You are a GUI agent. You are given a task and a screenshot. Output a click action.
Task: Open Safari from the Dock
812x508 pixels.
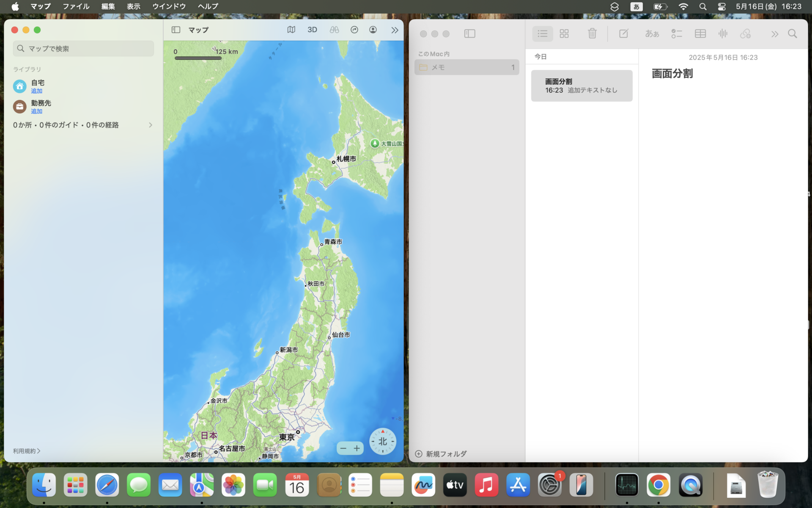(107, 485)
